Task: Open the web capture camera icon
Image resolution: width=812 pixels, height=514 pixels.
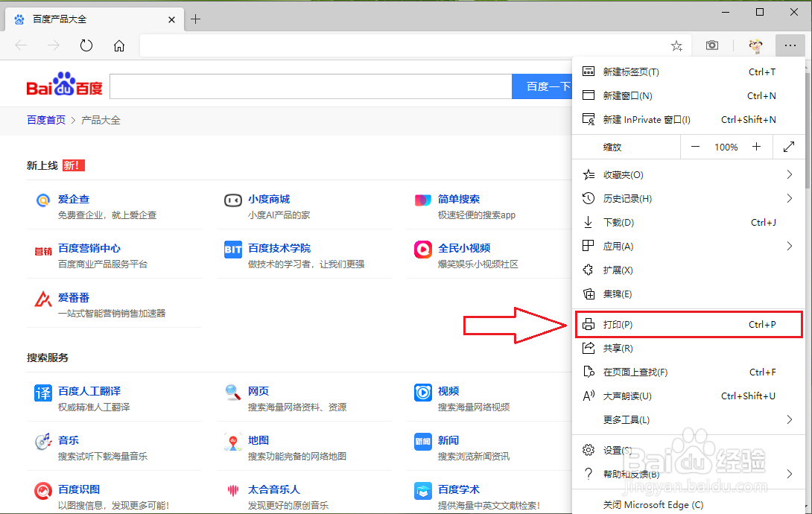Action: (712, 45)
